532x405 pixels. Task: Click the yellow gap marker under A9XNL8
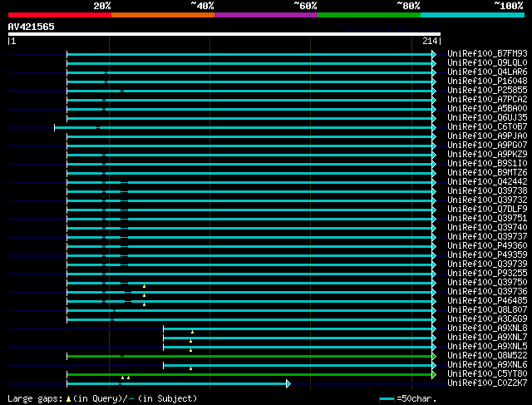[x=192, y=332]
